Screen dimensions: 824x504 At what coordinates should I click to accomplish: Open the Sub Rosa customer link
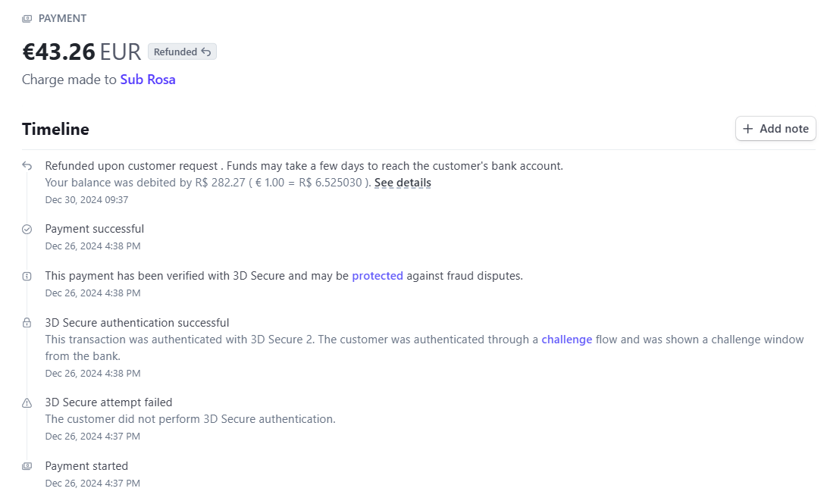[148, 80]
